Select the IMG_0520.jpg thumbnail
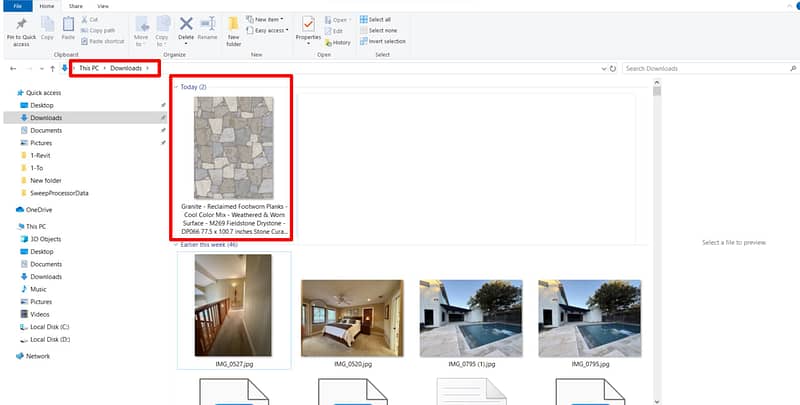800x405 pixels. pos(352,319)
